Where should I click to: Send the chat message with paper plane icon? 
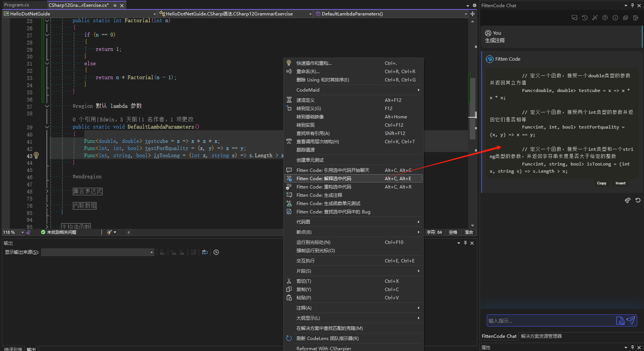tap(630, 320)
